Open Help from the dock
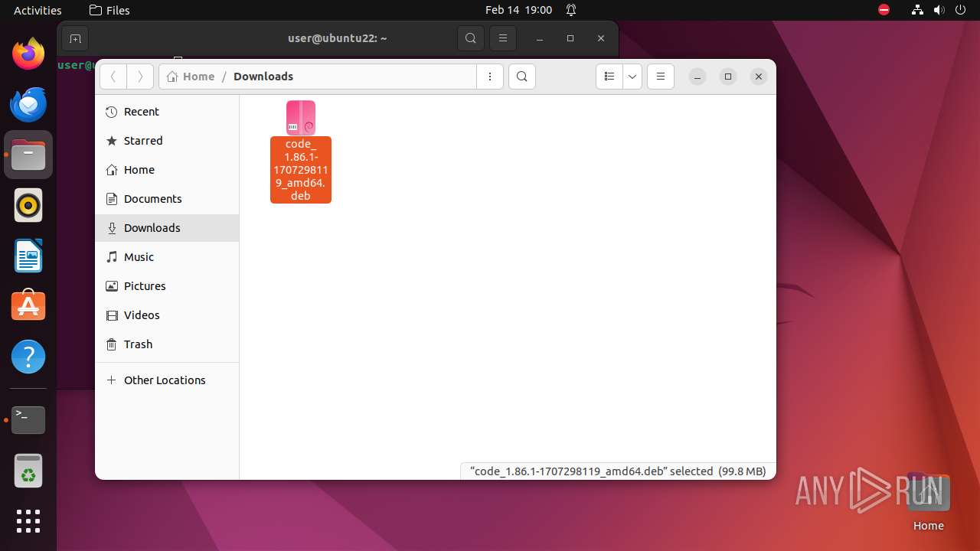 click(28, 357)
